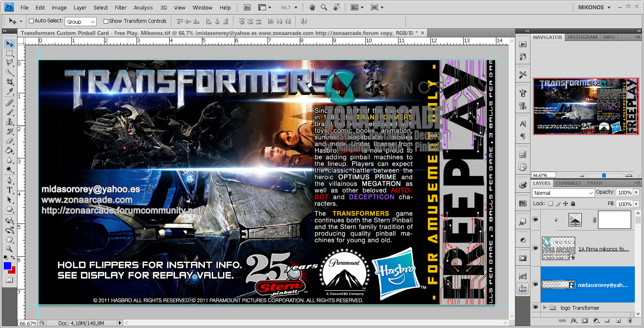The image size is (644, 328).
Task: Enable Show Transform Controls checkbox
Action: pyautogui.click(x=106, y=21)
